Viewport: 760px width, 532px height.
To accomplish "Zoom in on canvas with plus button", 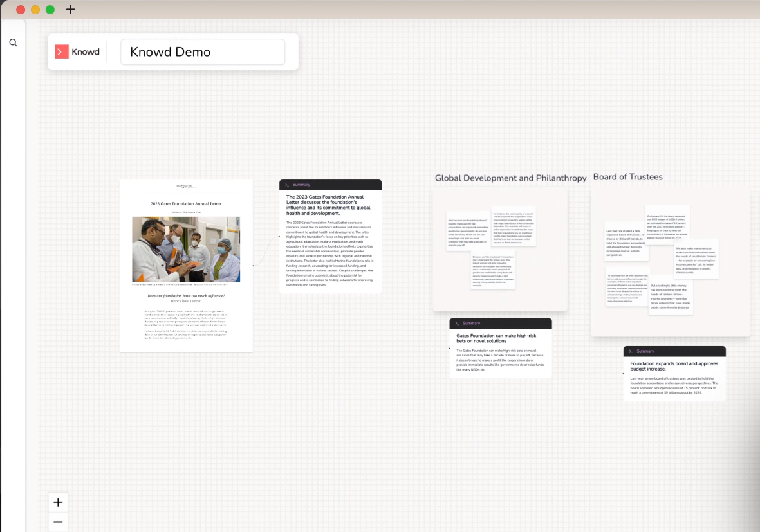I will 58,502.
